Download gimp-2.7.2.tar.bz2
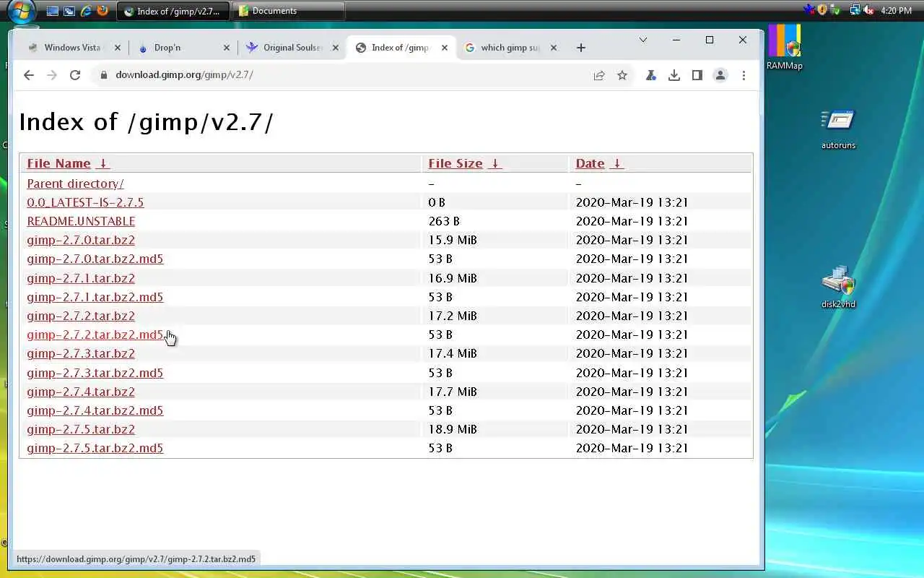The height and width of the screenshot is (578, 924). [81, 316]
